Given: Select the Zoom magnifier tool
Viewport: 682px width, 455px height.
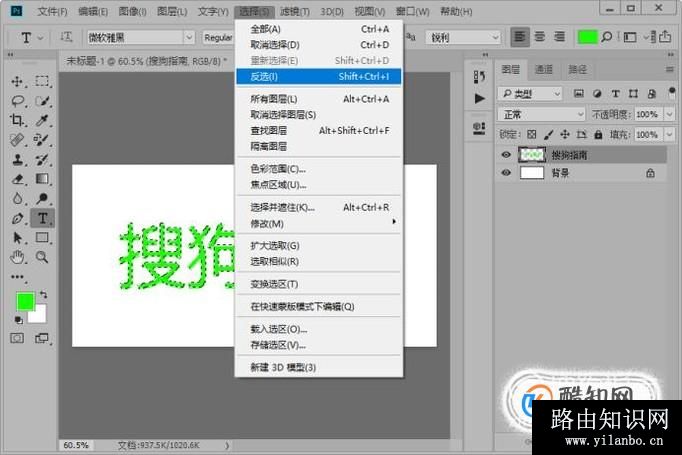Looking at the screenshot, I should [x=42, y=257].
